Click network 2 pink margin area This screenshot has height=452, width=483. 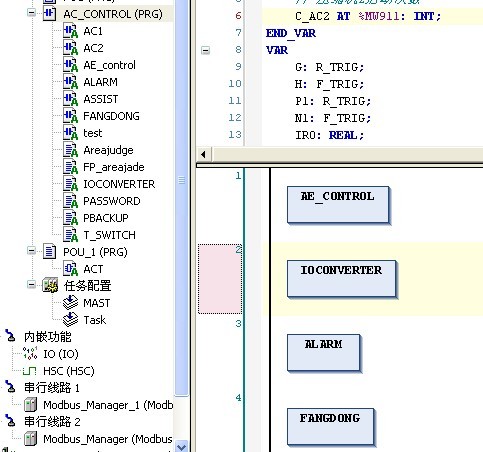coord(220,279)
